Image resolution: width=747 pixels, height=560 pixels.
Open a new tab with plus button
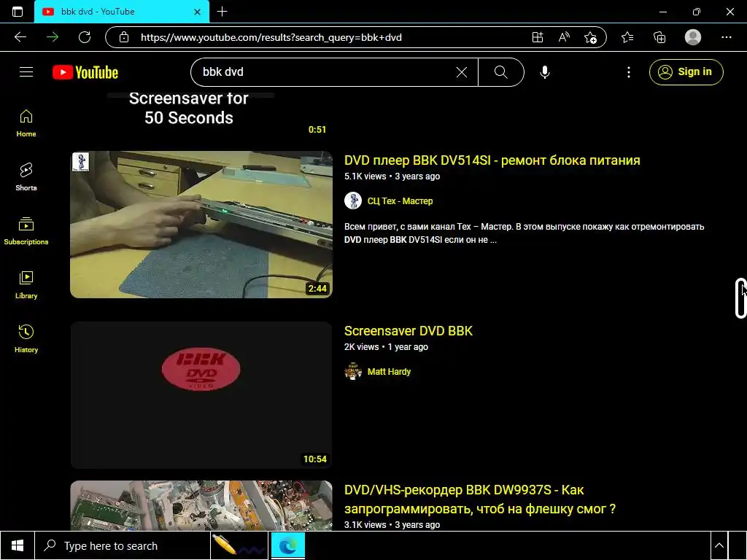pos(222,12)
